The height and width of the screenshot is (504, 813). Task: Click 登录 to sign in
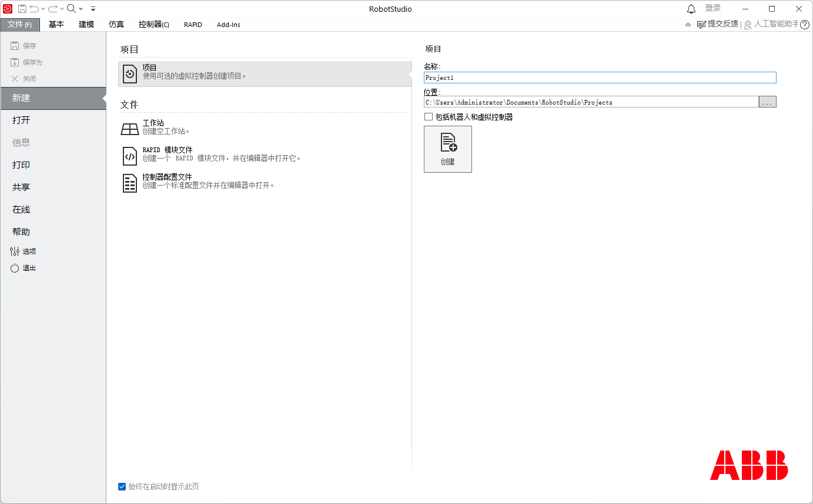click(713, 8)
